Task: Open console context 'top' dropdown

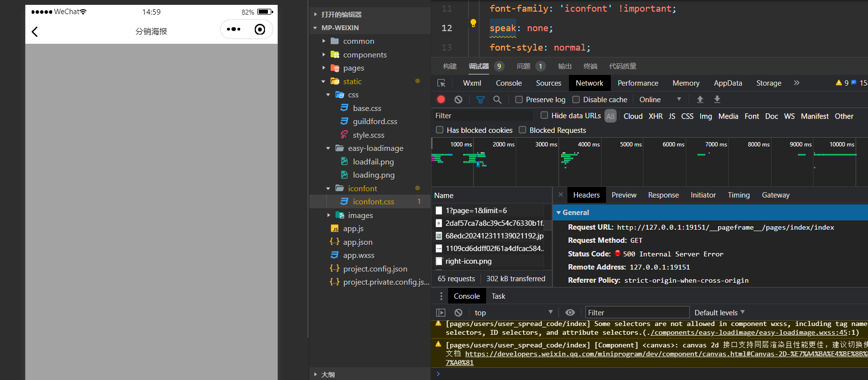Action: coord(514,313)
